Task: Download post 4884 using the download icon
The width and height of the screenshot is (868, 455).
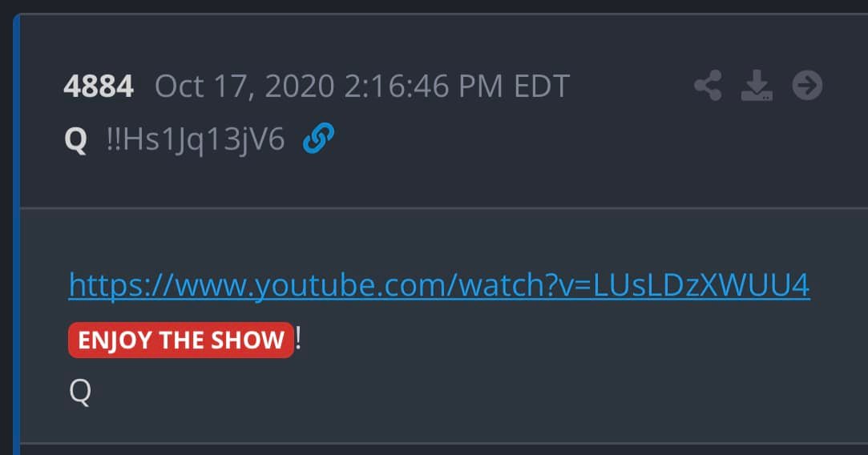Action: (757, 85)
